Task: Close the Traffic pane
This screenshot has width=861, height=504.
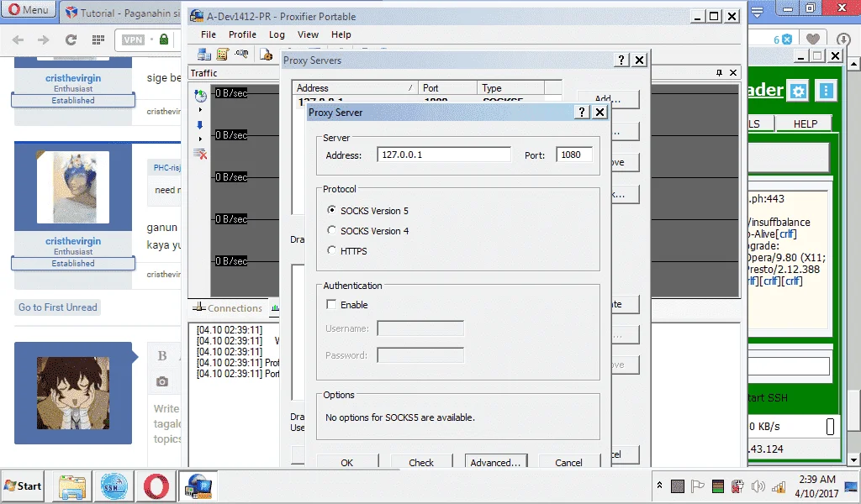Action: tap(733, 73)
